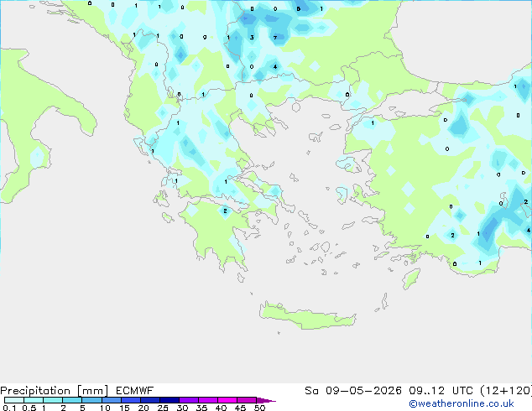
Task: Click the 5 to 10 mm legend swatch
Action: pos(91,400)
